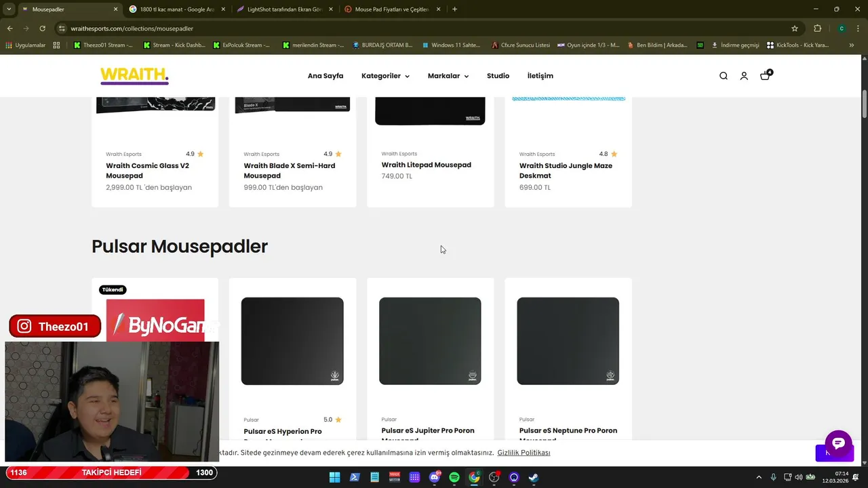Open Wraith Cosmic Glass V2 Mousepad
This screenshot has width=868, height=488.
coord(147,170)
